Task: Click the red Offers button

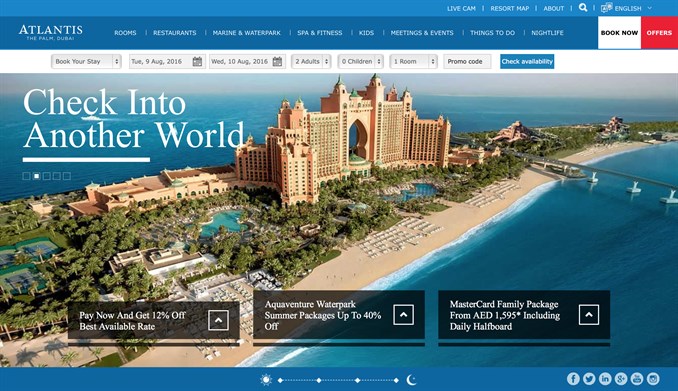Action: coord(659,33)
